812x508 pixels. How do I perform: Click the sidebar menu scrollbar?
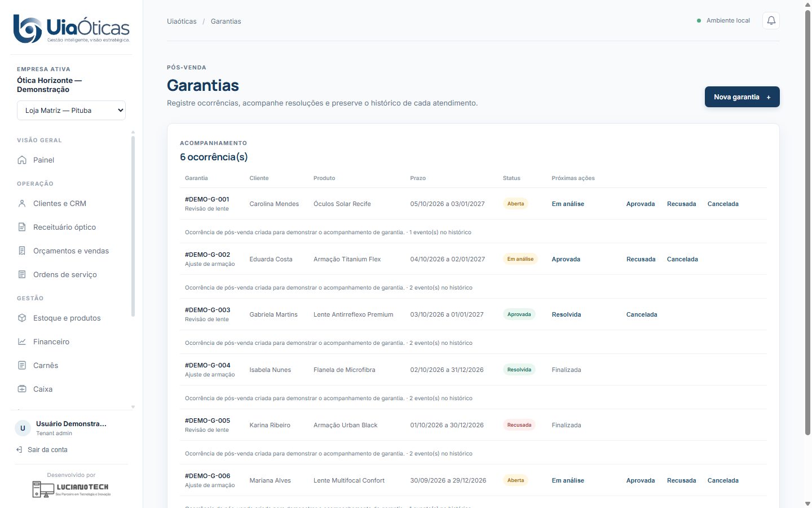point(133,226)
